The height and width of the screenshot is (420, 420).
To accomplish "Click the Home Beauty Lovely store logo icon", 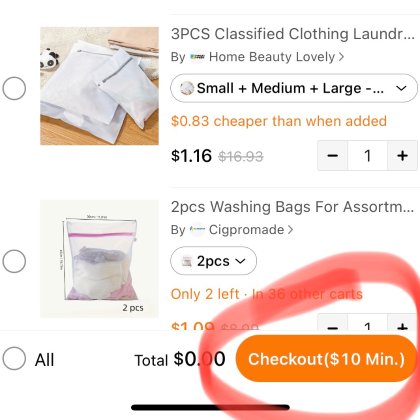I will pyautogui.click(x=197, y=57).
